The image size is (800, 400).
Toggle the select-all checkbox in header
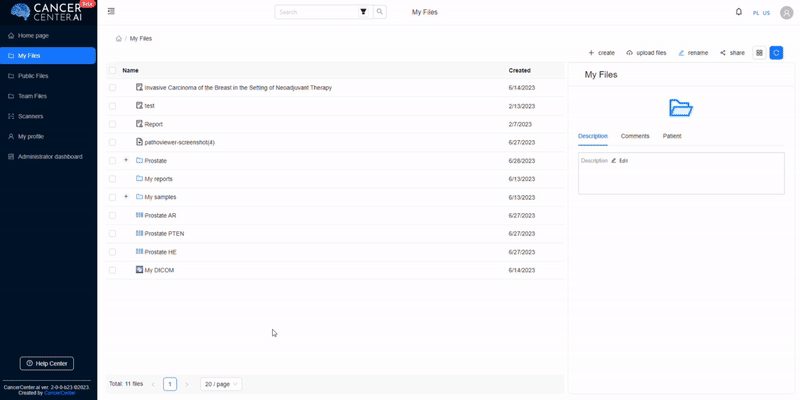pyautogui.click(x=112, y=70)
